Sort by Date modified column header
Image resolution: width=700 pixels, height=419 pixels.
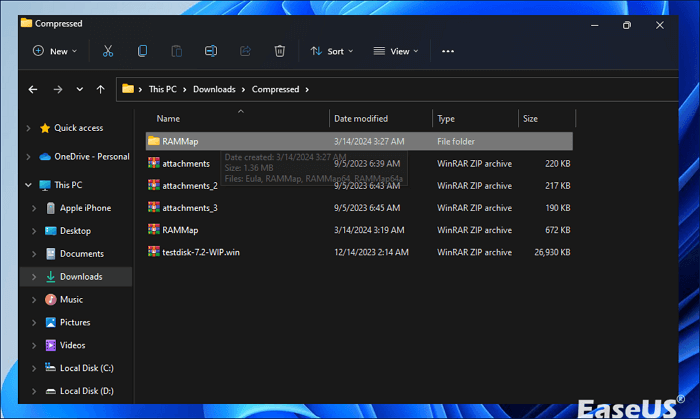coord(361,119)
